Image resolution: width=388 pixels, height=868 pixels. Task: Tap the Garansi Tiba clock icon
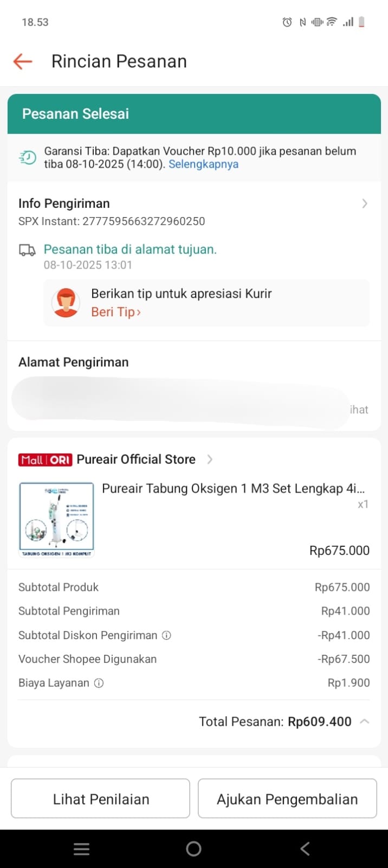[28, 157]
